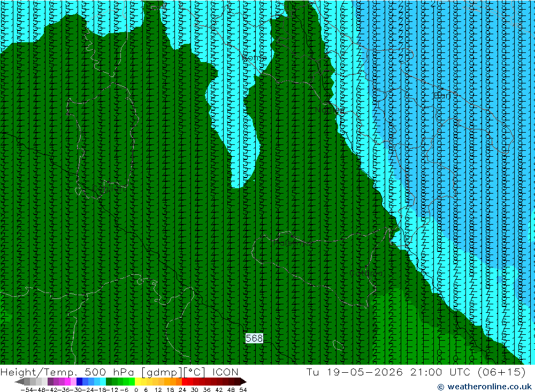Click the Rome city label
Image resolution: width=535 pixels, height=392 pixels.
(254, 58)
